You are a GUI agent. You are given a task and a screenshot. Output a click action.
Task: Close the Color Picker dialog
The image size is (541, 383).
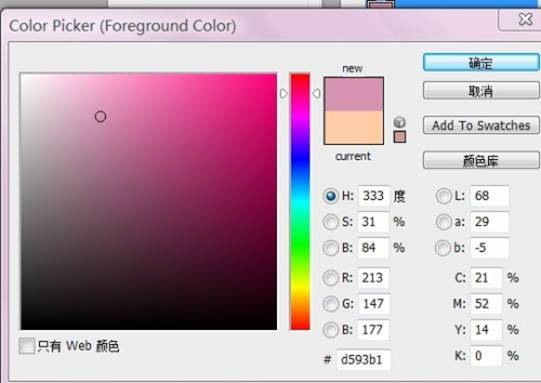(525, 20)
